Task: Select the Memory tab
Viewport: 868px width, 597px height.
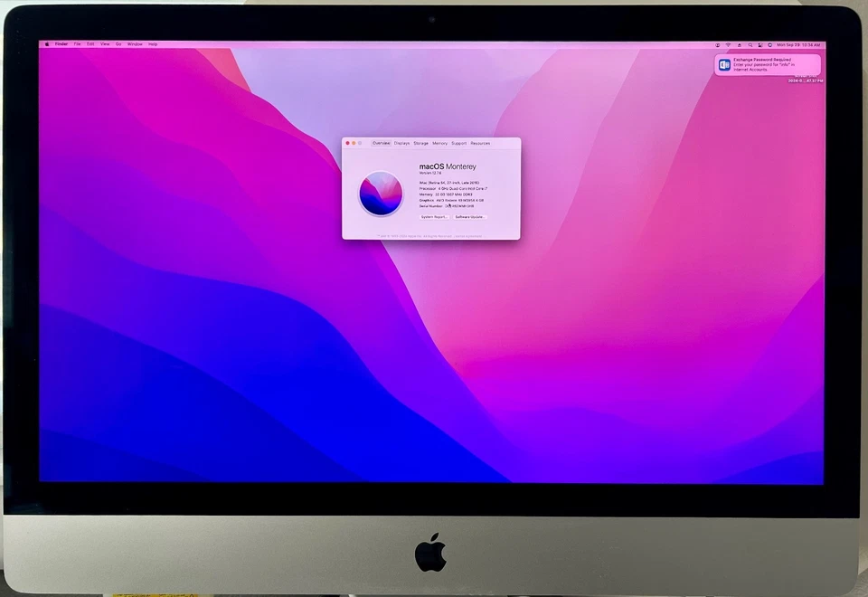Action: coord(440,144)
